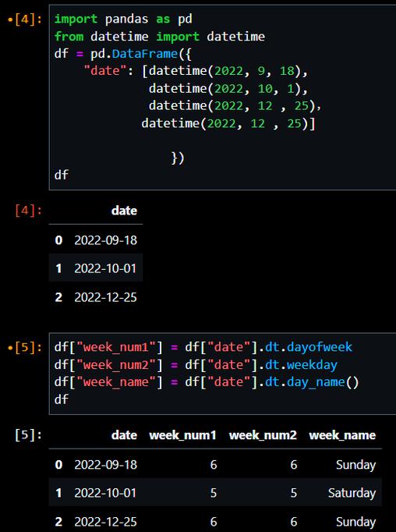Click the trailing 'df' line in cell 4

62,175
